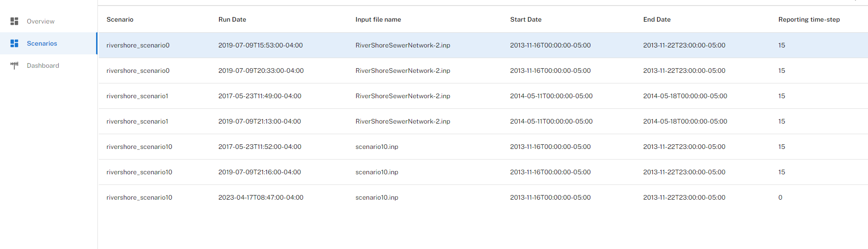This screenshot has width=868, height=249.
Task: Sort by the Start Date column header
Action: click(526, 19)
